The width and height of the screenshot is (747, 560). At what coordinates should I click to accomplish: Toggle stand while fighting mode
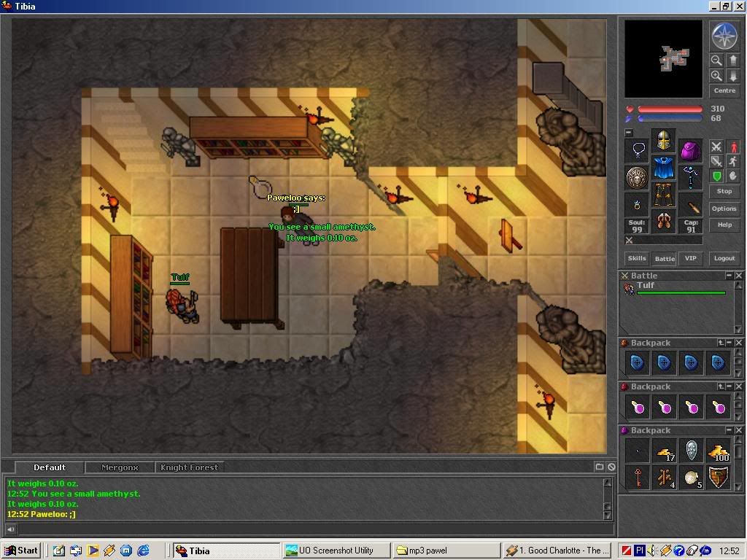tap(732, 147)
